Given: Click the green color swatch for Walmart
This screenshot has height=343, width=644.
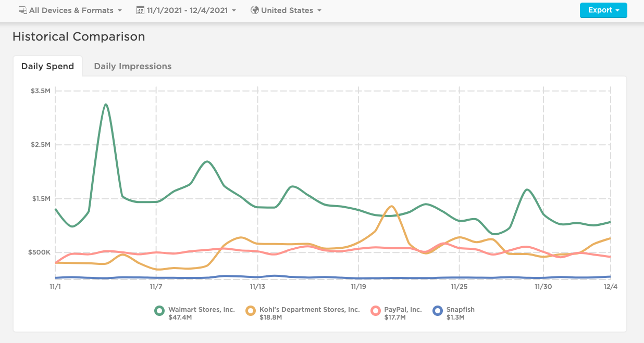Looking at the screenshot, I should [159, 311].
